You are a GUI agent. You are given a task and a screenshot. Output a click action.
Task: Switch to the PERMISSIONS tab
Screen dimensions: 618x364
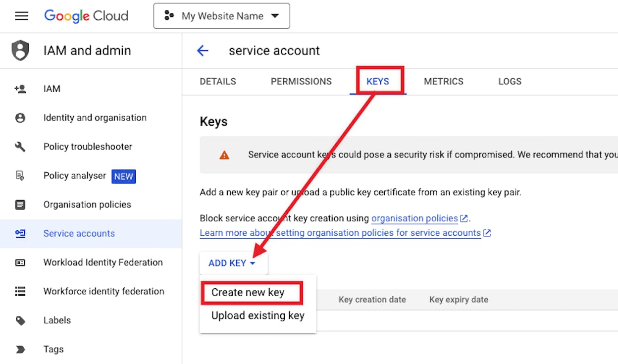click(301, 81)
